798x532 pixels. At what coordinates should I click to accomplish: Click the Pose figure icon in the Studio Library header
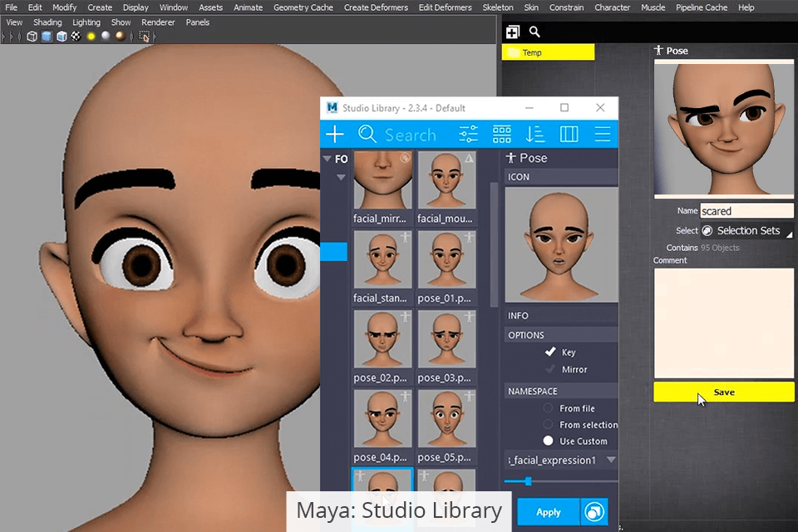(x=510, y=158)
